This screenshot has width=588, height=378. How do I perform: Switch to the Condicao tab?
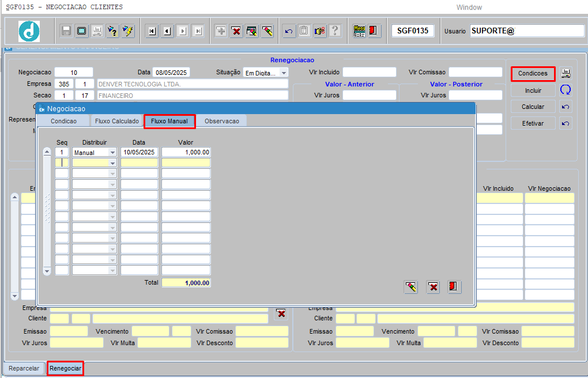click(x=63, y=121)
